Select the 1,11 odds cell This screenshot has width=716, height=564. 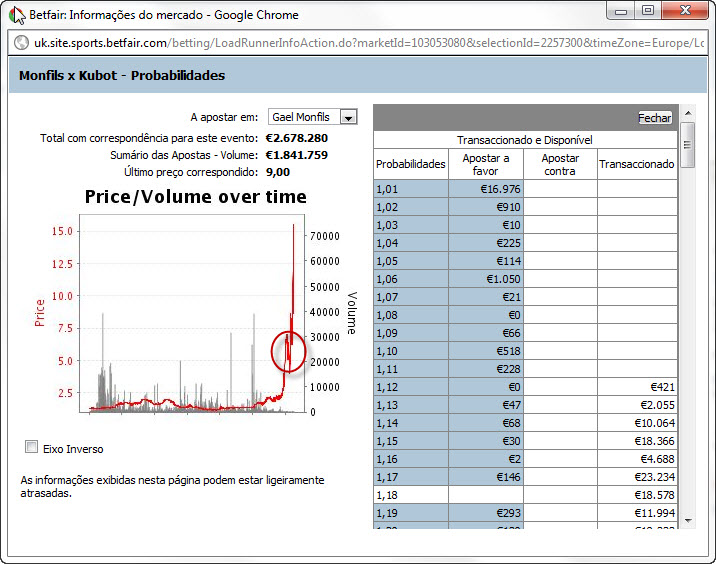click(411, 369)
